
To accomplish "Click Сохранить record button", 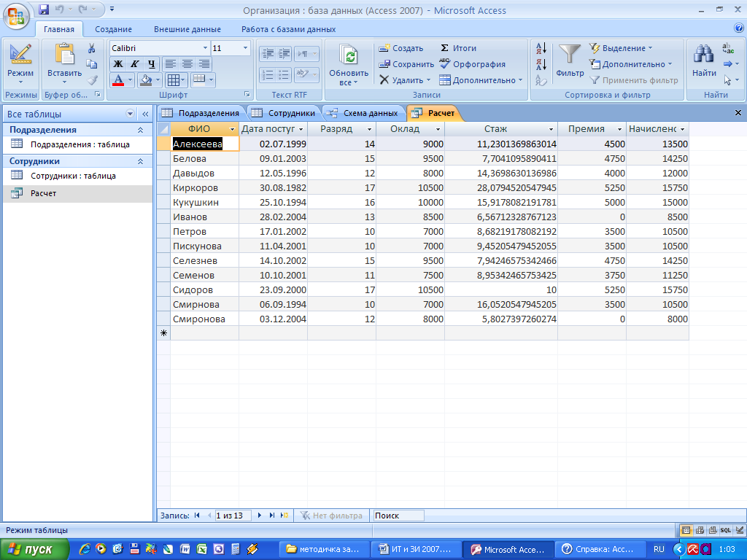I will pos(406,64).
